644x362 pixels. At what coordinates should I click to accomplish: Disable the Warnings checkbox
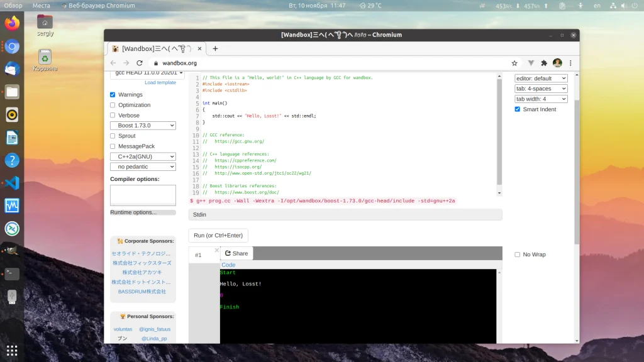(x=113, y=95)
